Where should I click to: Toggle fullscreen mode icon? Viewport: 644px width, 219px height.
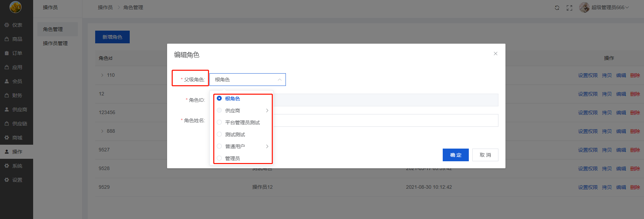click(569, 8)
